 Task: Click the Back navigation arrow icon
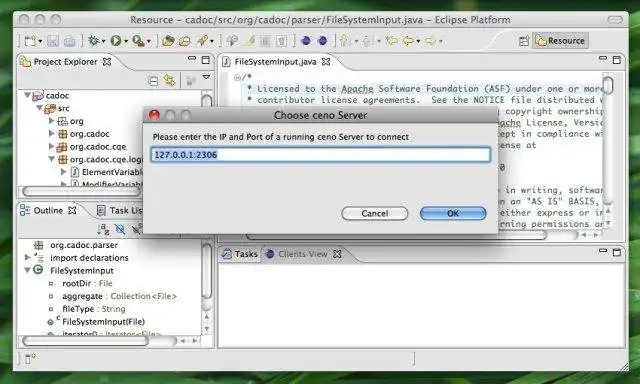pos(408,41)
